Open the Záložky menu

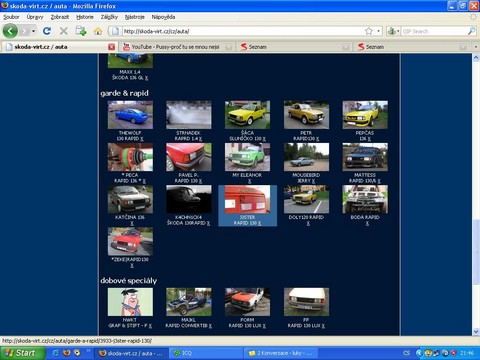(109, 17)
